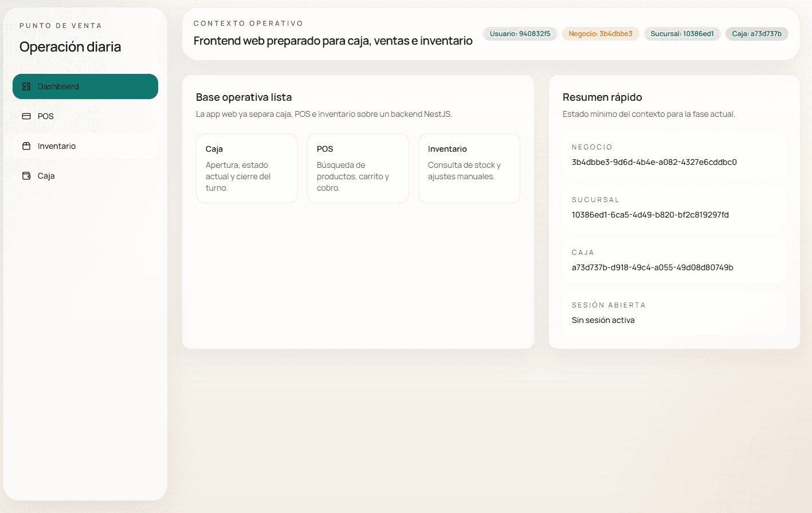Select the Inventario box icon
Viewport: 812px width, 513px height.
coord(26,145)
